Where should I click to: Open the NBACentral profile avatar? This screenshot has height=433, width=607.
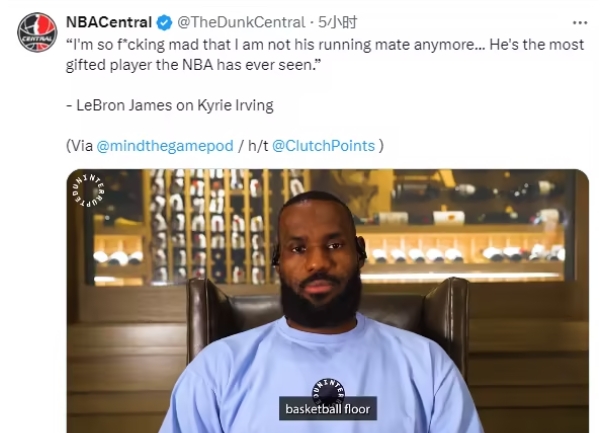[37, 33]
